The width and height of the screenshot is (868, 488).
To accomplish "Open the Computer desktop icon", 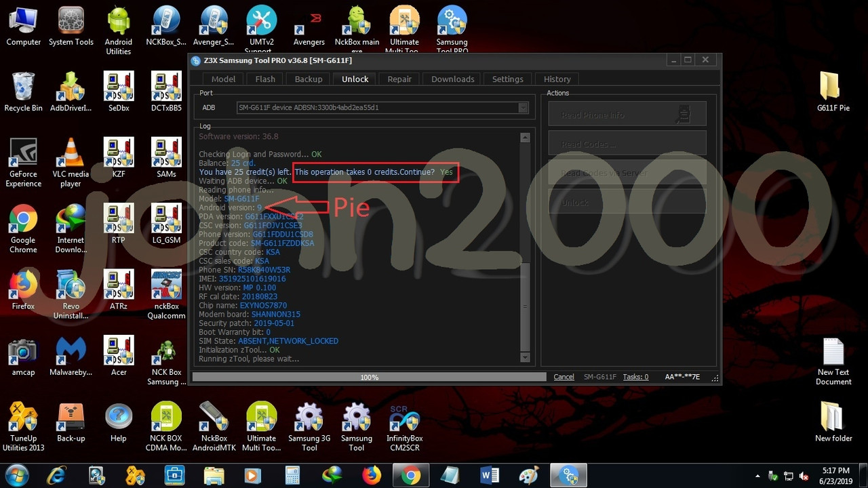I will point(23,27).
